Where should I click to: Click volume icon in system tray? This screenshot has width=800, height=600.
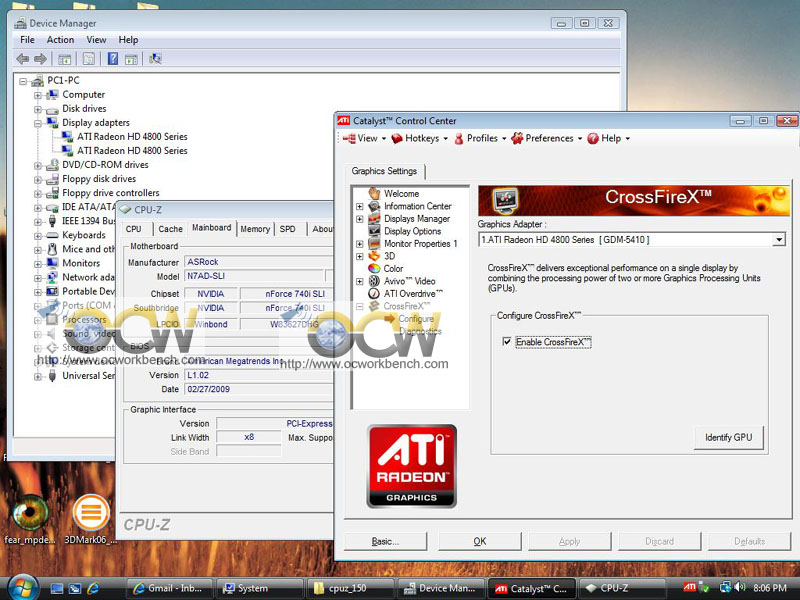tap(740, 588)
